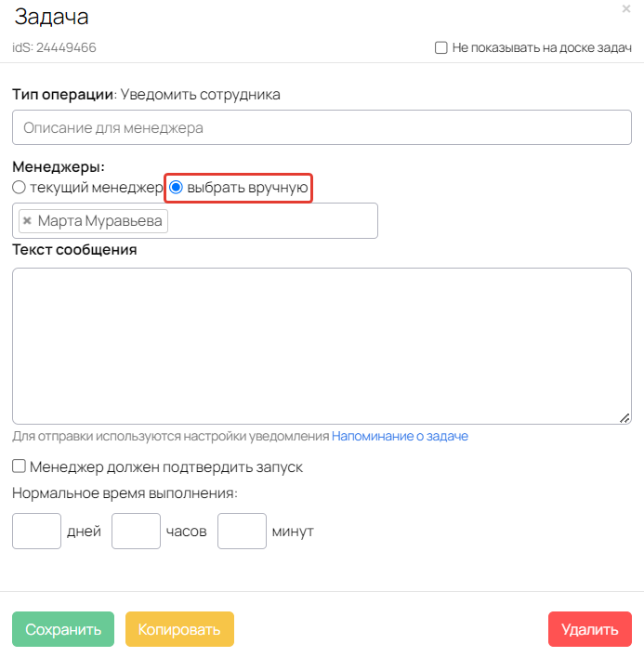Click the Задача dialog title
The width and height of the screenshot is (644, 657).
[52, 16]
